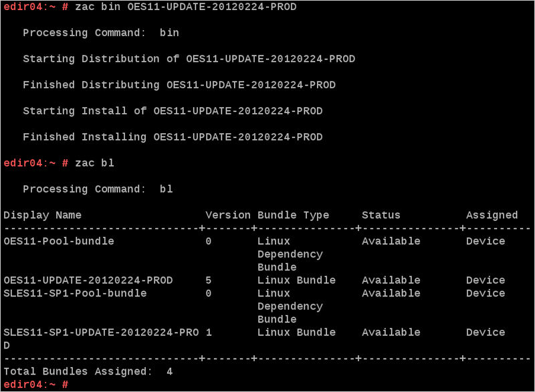Image resolution: width=535 pixels, height=392 pixels.
Task: Select the 'Bundle Type' column header
Action: pyautogui.click(x=293, y=215)
